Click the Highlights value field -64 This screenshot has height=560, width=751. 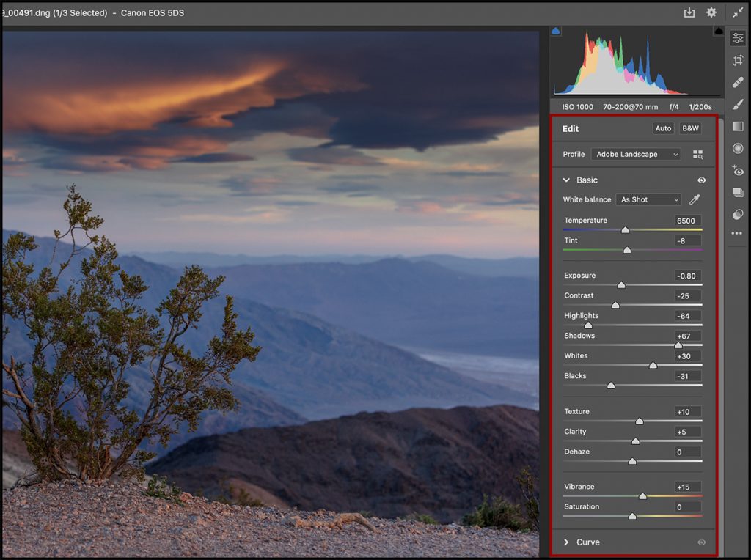pyautogui.click(x=688, y=316)
